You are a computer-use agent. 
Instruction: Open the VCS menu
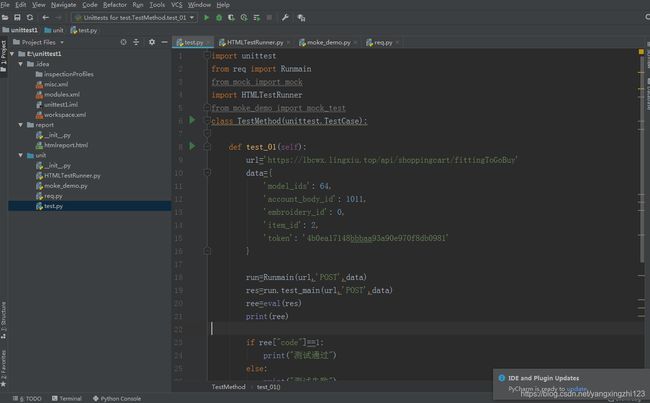click(x=177, y=5)
